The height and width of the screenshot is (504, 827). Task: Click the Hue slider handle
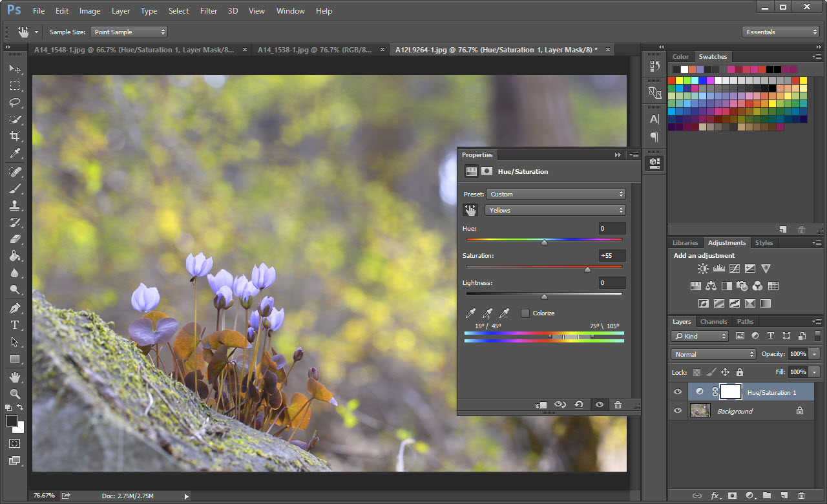[544, 242]
